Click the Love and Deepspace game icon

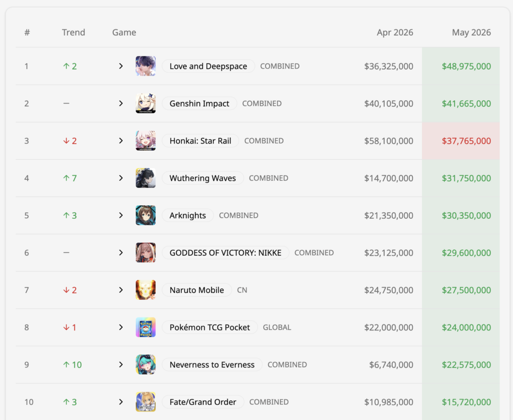click(146, 66)
